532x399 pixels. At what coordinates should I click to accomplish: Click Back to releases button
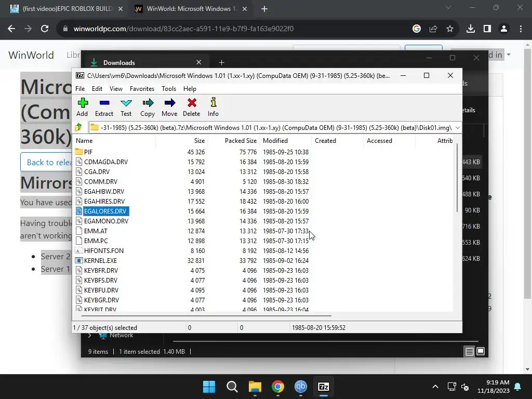pos(46,162)
